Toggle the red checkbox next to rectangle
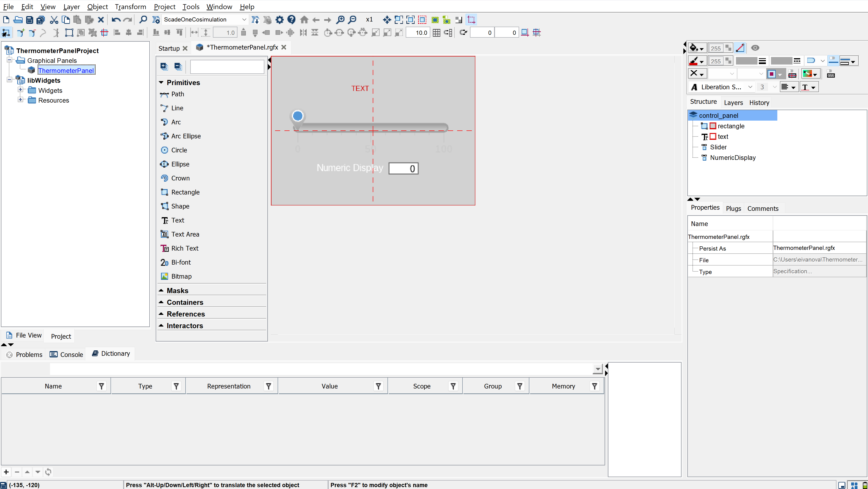Image resolution: width=868 pixels, height=489 pixels. point(713,126)
